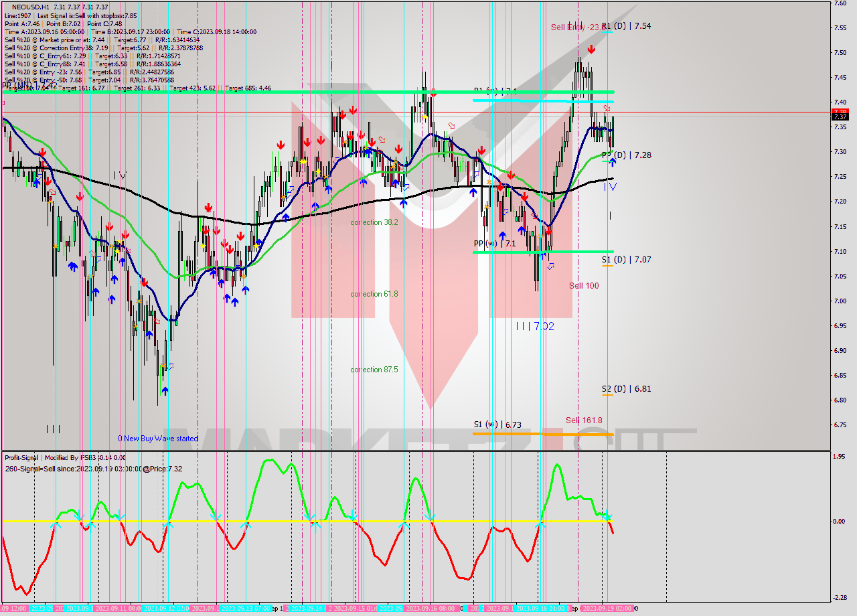Click the 'R1 (D) | 7.54' pivot label
Image resolution: width=857 pixels, height=616 pixels.
pyautogui.click(x=626, y=25)
